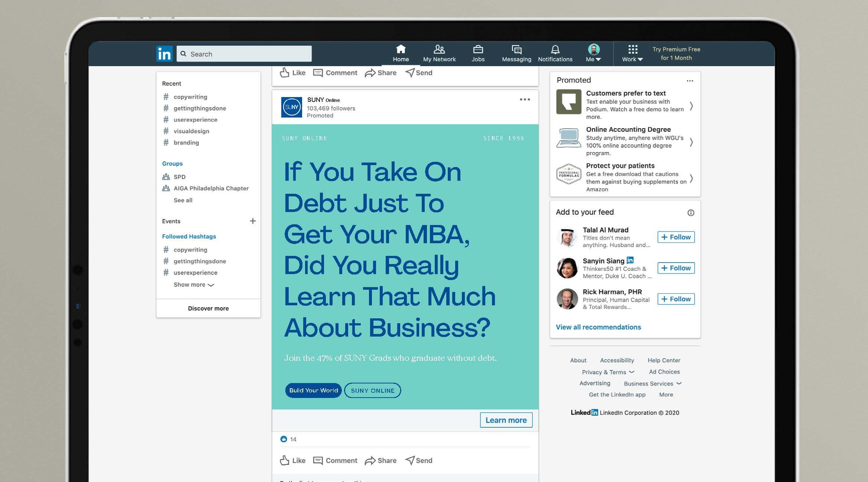Open the 14 reactions count
Image resolution: width=868 pixels, height=482 pixels.
288,439
